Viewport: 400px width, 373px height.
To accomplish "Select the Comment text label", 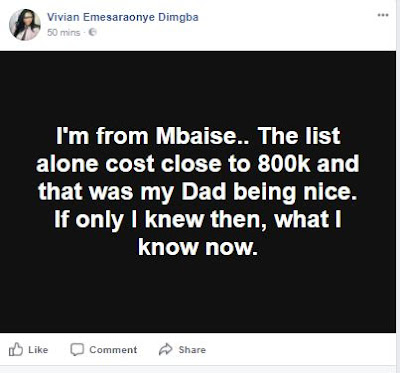I will (x=113, y=350).
